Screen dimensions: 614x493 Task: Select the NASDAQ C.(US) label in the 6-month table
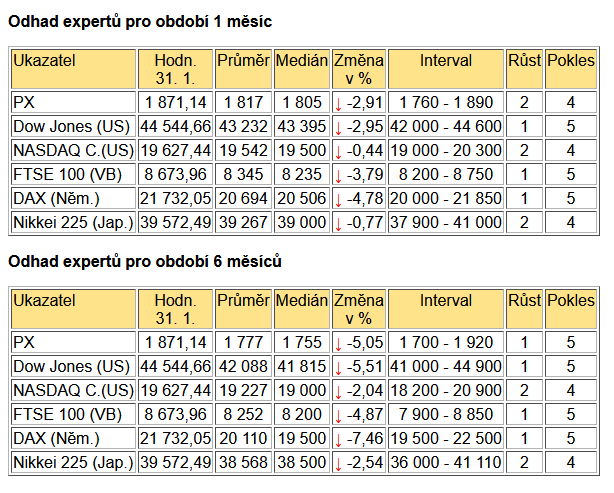pos(74,390)
